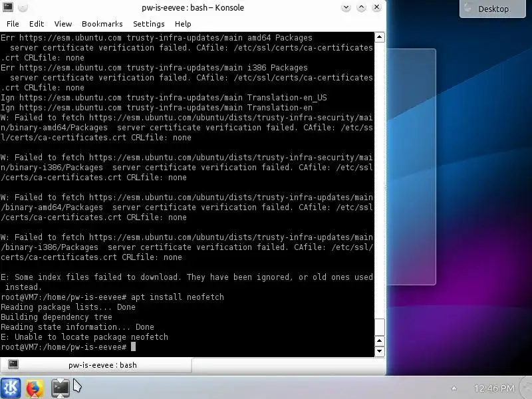Screen dimensions: 532x399
Task: Open the Settings menu
Action: click(x=148, y=24)
